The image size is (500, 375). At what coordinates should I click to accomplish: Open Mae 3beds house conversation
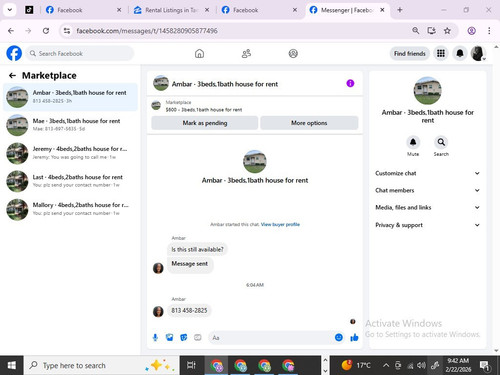70,125
